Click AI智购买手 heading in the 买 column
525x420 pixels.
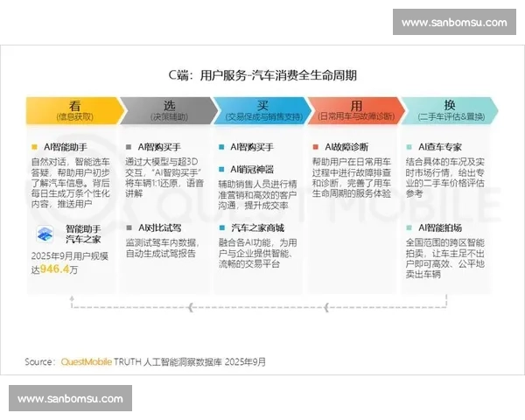pyautogui.click(x=252, y=147)
